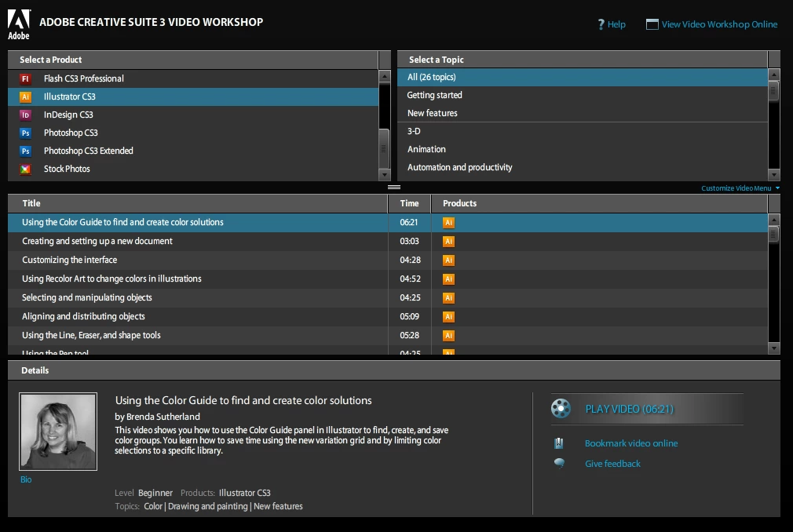793x532 pixels.
Task: Open Bookmark video online link
Action: point(631,443)
